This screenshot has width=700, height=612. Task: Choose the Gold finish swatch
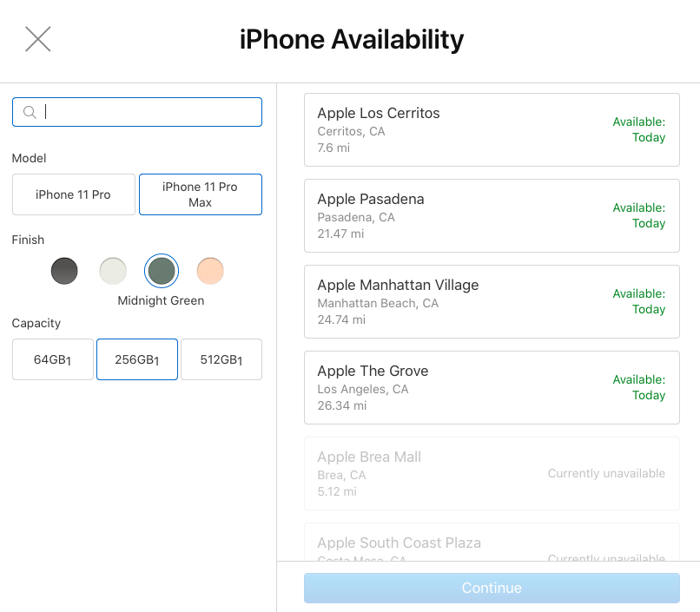(210, 271)
